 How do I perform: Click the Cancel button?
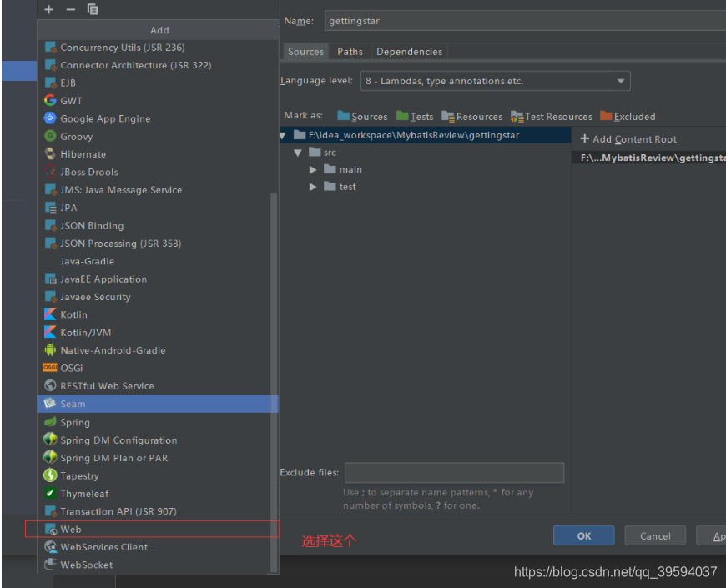655,535
